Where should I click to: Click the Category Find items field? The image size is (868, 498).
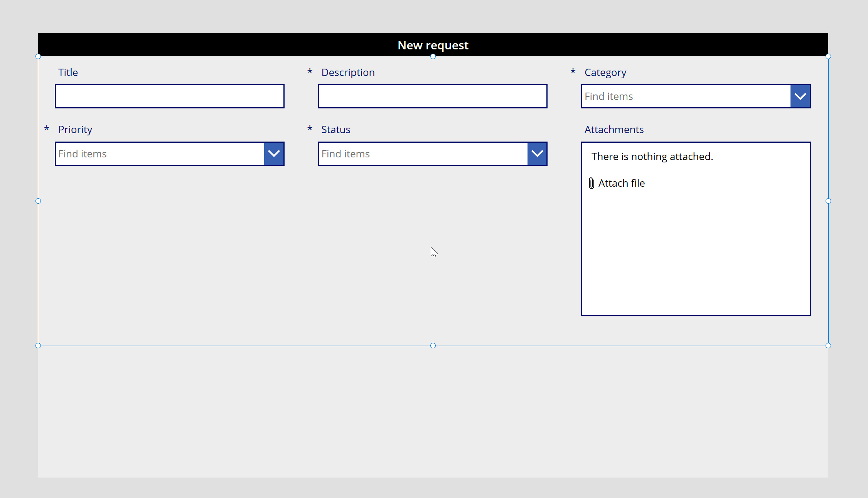point(686,96)
